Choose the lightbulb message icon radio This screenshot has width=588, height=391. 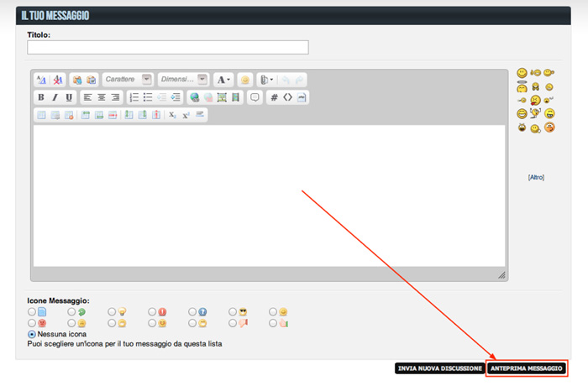tap(112, 311)
